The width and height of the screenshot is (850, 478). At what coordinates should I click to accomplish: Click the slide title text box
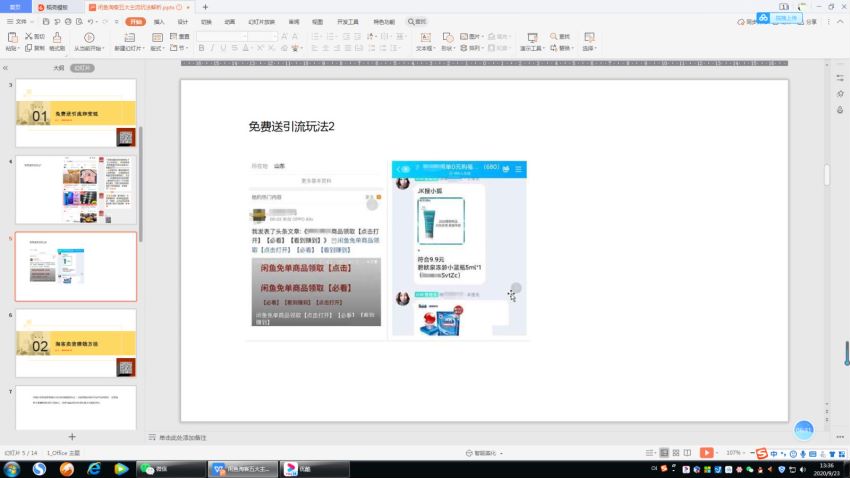(291, 126)
